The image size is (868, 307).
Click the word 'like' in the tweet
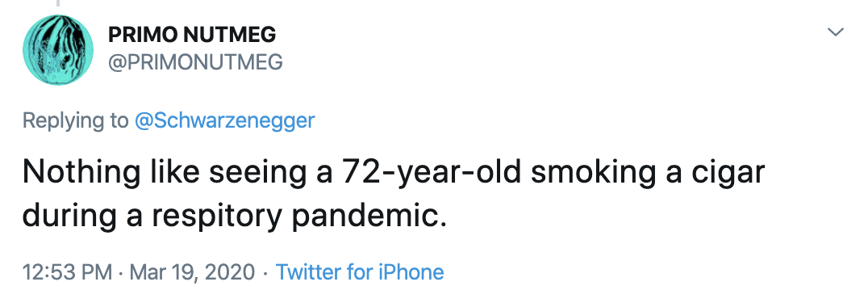pyautogui.click(x=170, y=173)
